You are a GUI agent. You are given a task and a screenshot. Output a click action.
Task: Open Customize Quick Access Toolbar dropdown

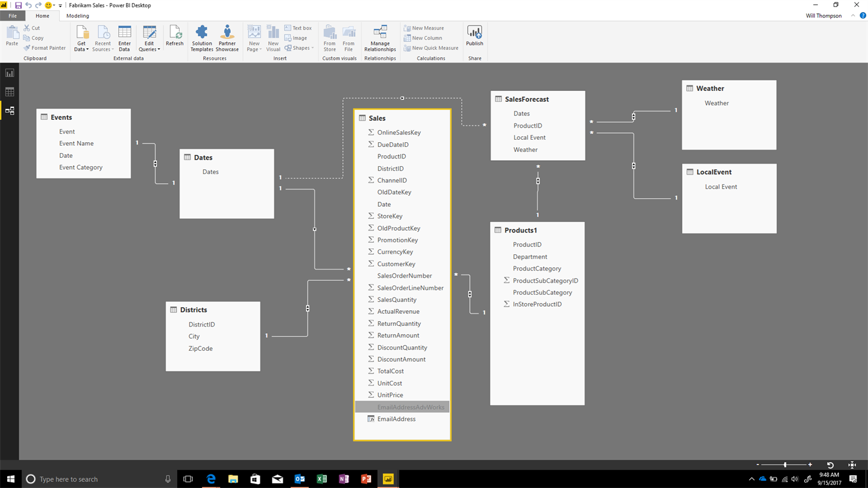tap(60, 5)
